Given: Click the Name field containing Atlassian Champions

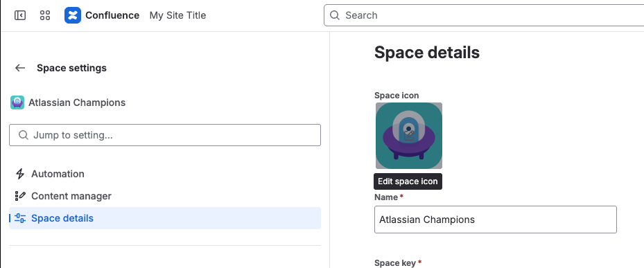Looking at the screenshot, I should (496, 220).
